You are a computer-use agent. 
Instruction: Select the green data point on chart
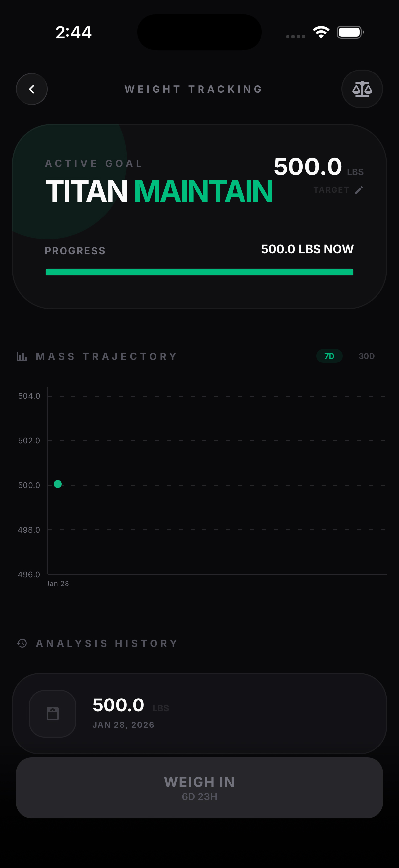pos(58,484)
